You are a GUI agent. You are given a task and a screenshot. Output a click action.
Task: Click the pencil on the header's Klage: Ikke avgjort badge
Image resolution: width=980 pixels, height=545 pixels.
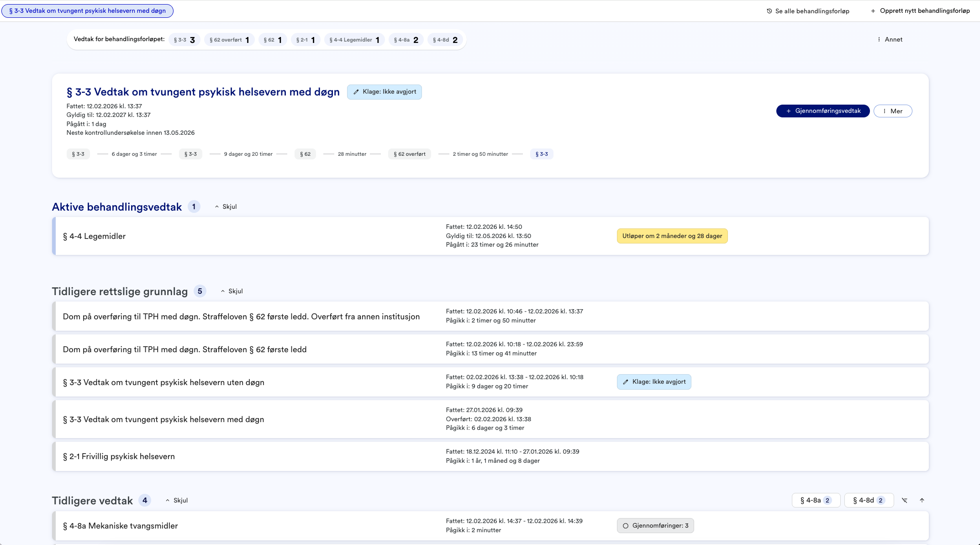356,92
